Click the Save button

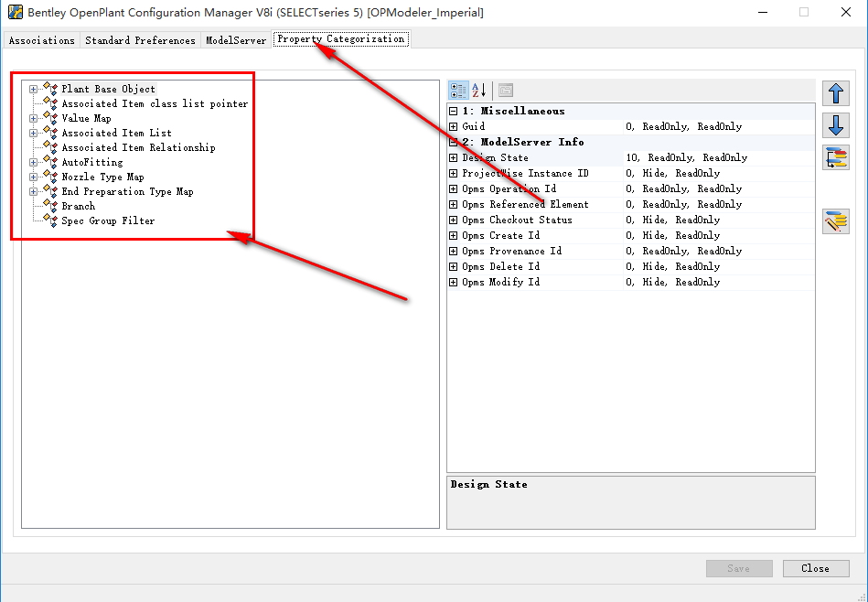point(739,568)
